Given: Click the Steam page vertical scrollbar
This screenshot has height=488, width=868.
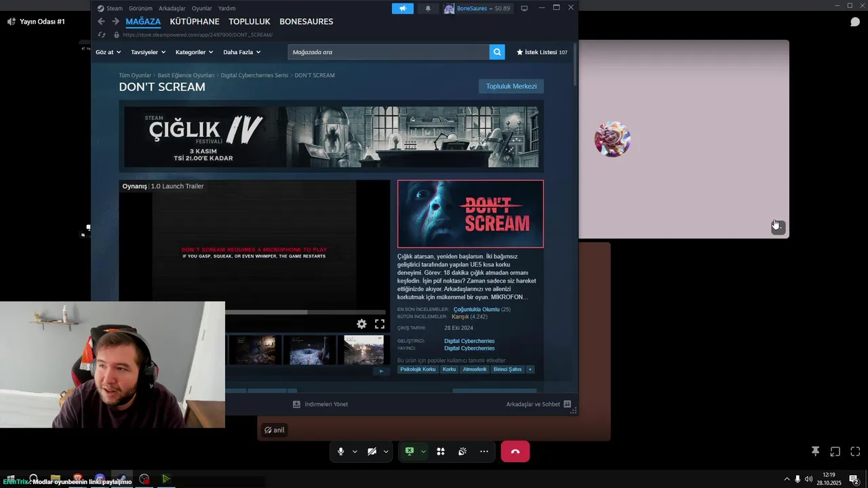Looking at the screenshot, I should point(575,64).
